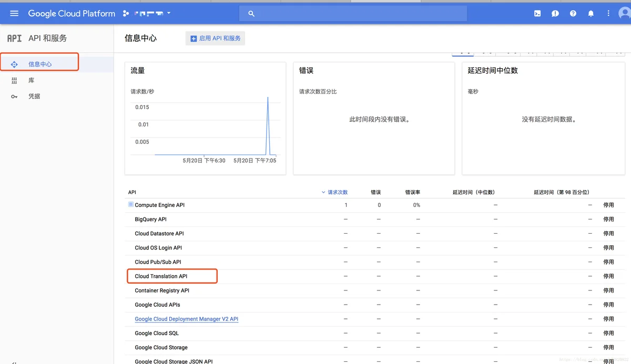Click the traffic spike on the chart
Screen dimensions: 631x364
click(x=268, y=125)
